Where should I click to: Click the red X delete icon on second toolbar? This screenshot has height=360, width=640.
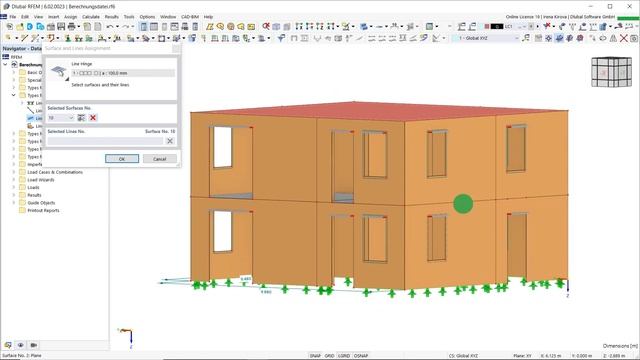pos(624,38)
